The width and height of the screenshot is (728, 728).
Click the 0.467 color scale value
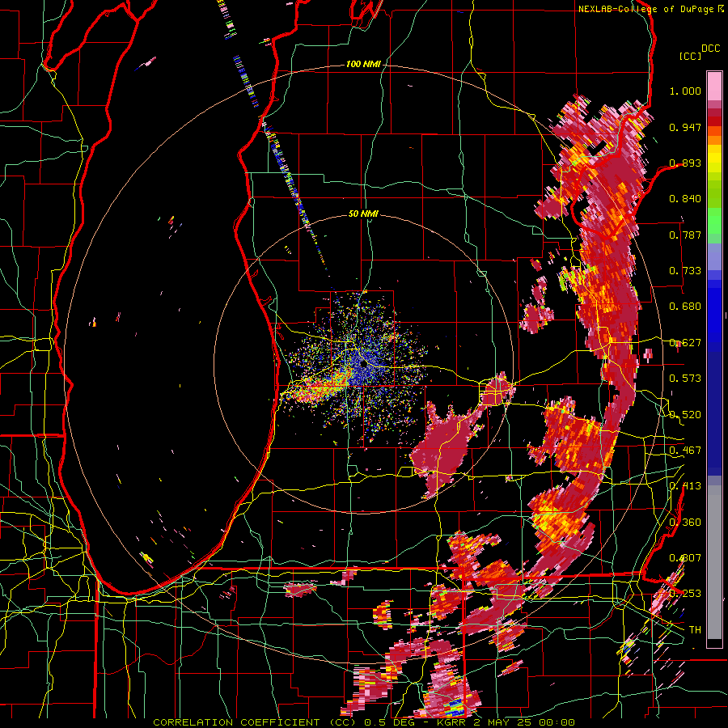point(685,451)
